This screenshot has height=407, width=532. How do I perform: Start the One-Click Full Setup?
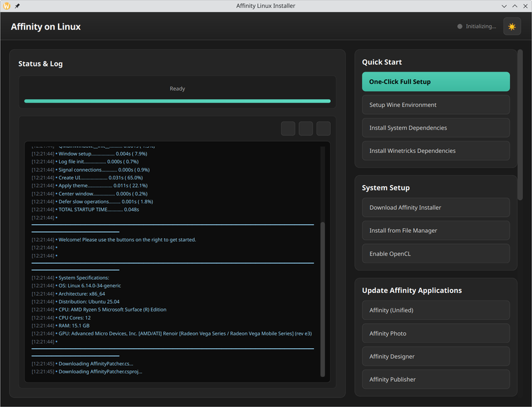tap(435, 82)
